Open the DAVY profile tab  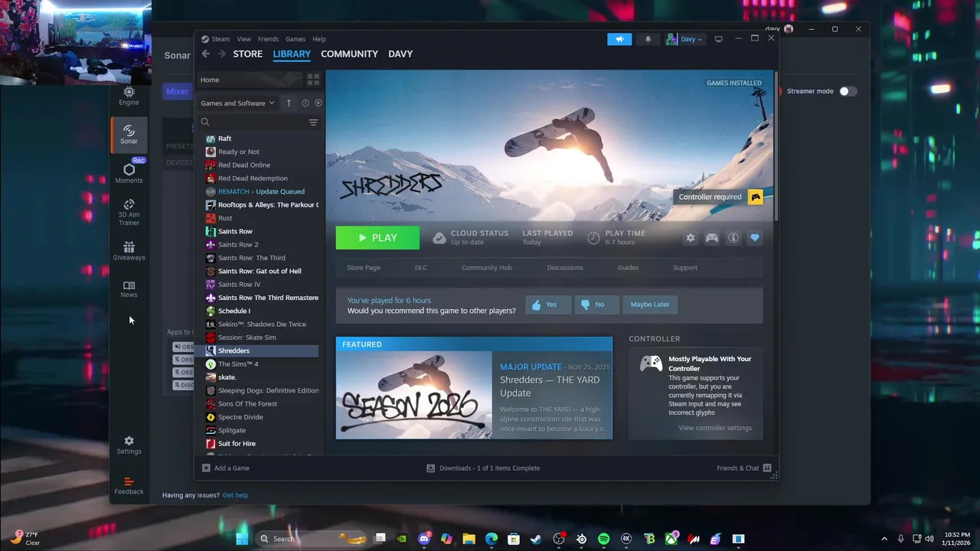400,54
